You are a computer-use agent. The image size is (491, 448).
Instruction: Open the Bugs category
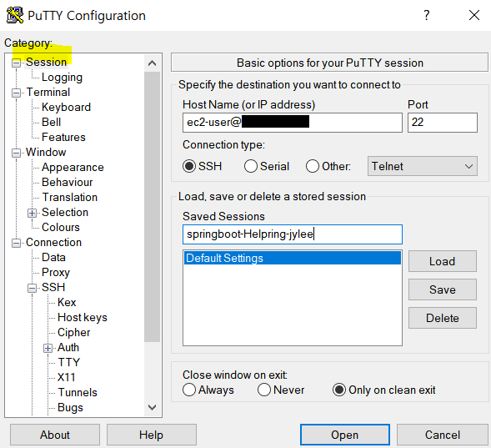70,408
